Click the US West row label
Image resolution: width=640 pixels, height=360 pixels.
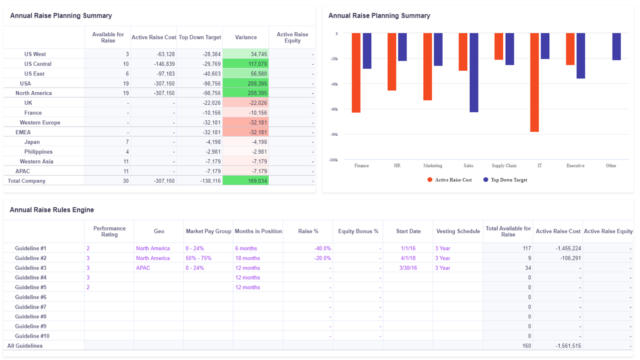35,54
